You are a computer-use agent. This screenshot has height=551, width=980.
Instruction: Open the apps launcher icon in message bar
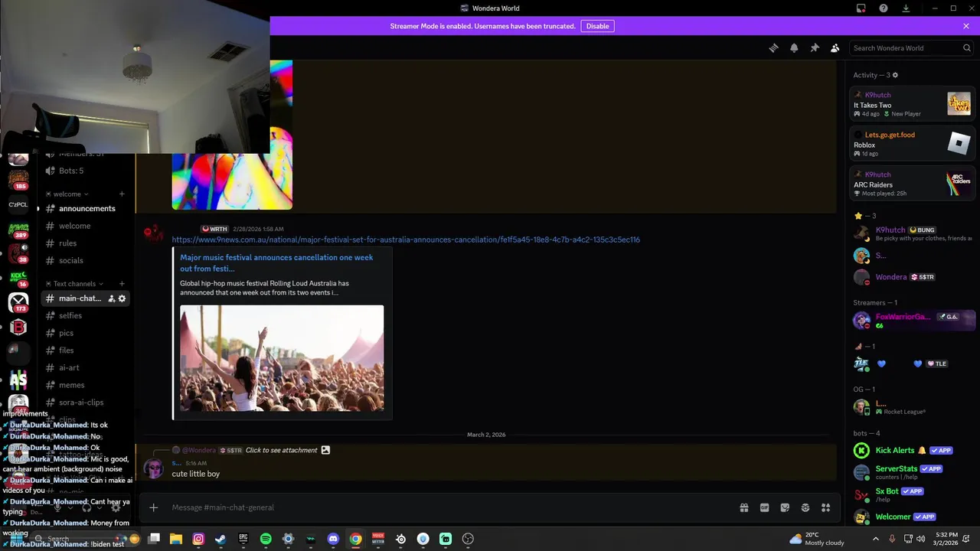click(x=826, y=507)
